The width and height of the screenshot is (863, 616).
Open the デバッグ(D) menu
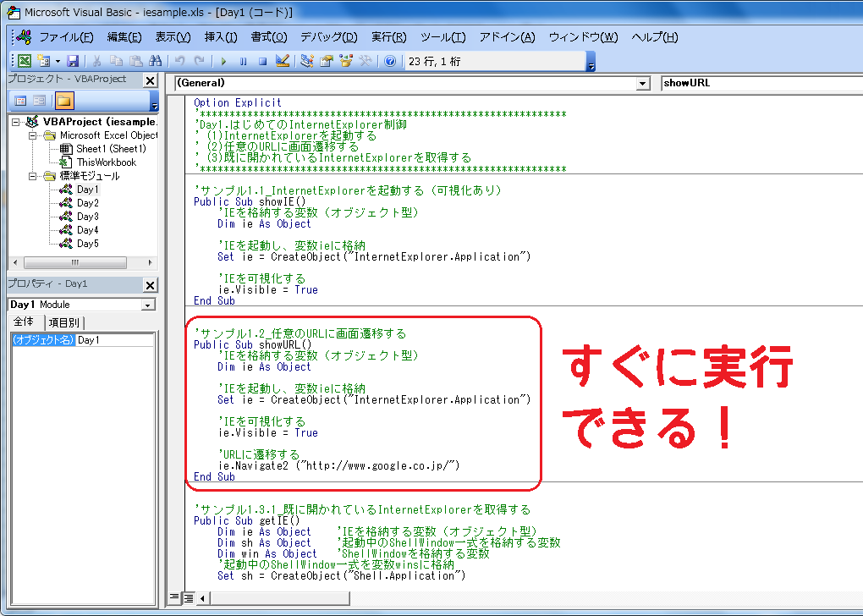click(329, 37)
